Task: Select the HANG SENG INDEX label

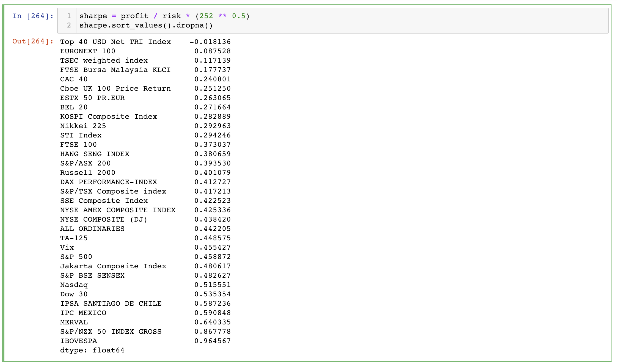Action: [95, 154]
